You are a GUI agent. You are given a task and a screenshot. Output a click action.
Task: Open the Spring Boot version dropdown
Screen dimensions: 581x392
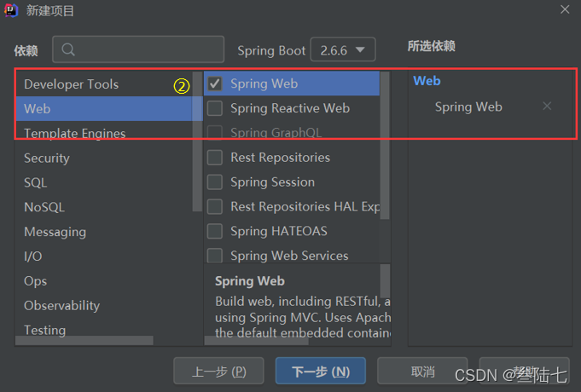[x=343, y=49]
